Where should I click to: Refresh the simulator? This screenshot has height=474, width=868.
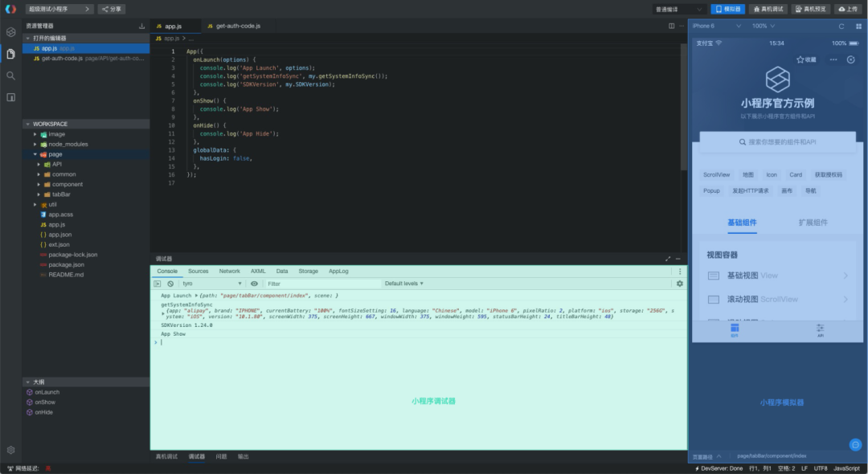tap(841, 26)
